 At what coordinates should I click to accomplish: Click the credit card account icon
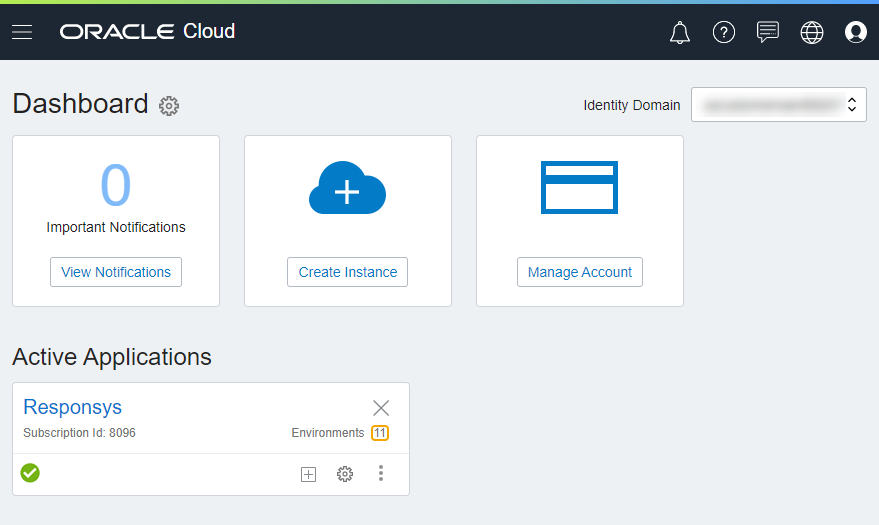point(579,188)
